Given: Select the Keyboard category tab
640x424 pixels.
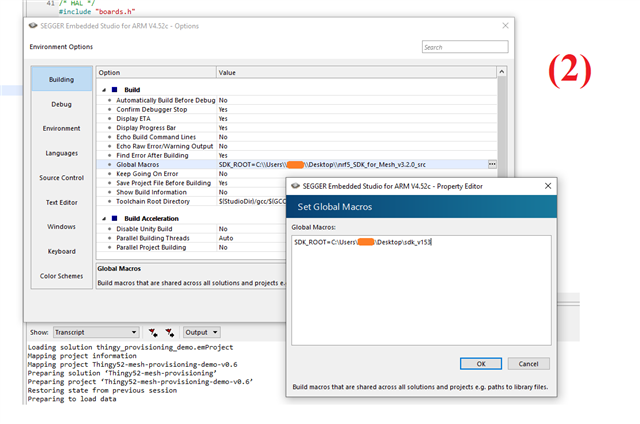Looking at the screenshot, I should (x=62, y=251).
